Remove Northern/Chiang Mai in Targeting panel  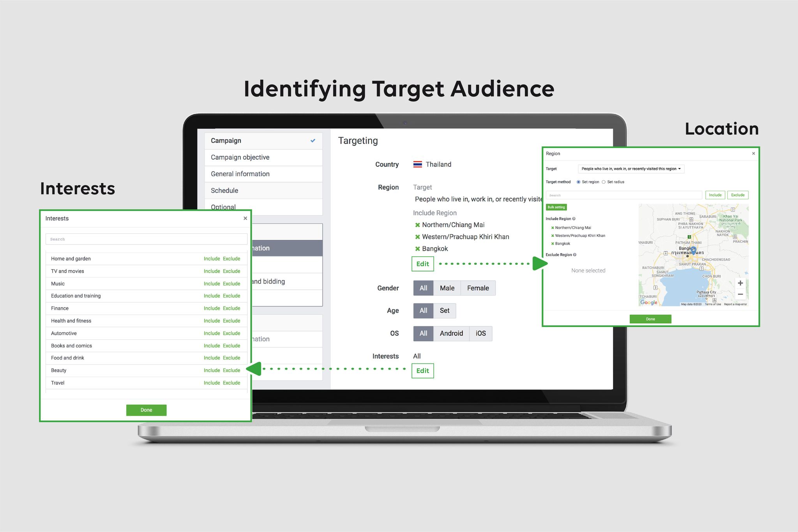tap(417, 225)
